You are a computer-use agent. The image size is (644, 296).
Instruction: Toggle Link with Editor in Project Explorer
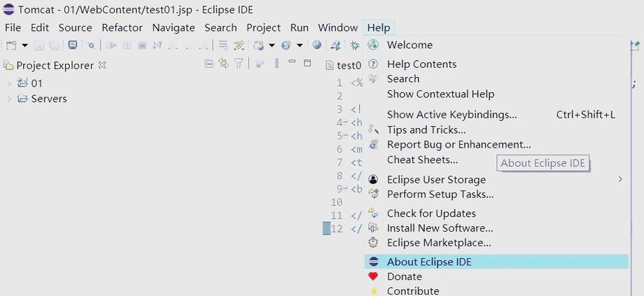[223, 64]
